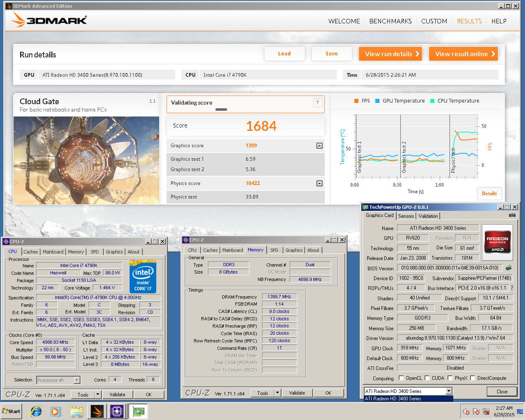Click the network tray icon in the system tray

tap(486, 411)
